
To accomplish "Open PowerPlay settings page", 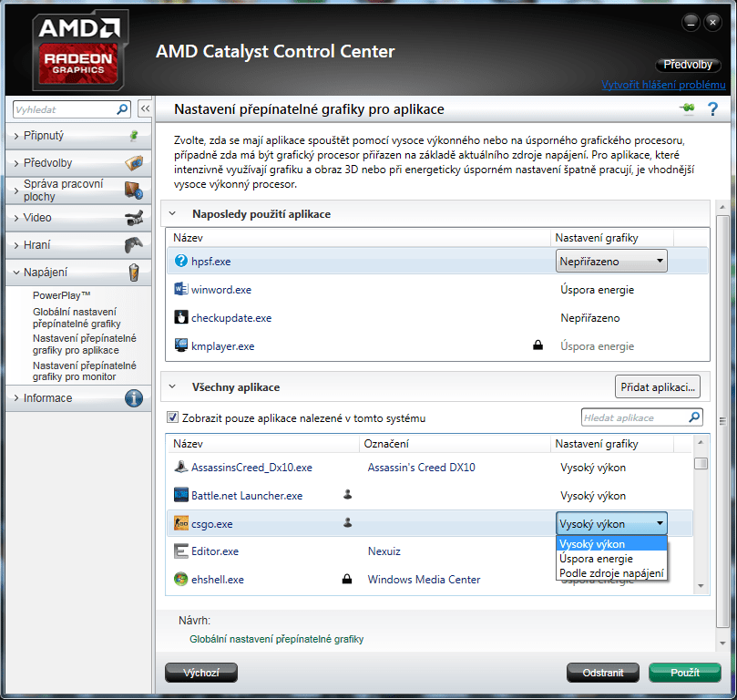I will pos(62,295).
